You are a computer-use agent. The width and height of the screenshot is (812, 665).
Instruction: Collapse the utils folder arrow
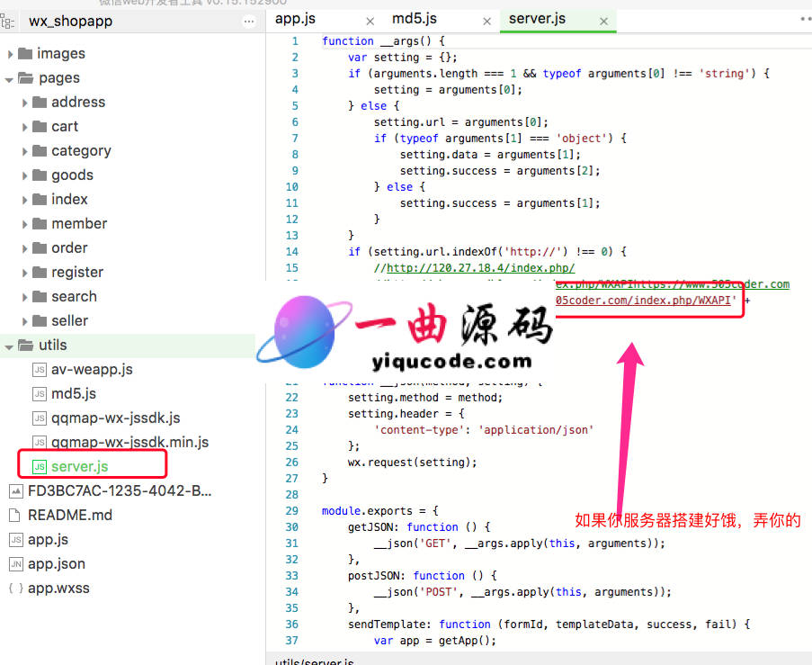coord(9,346)
